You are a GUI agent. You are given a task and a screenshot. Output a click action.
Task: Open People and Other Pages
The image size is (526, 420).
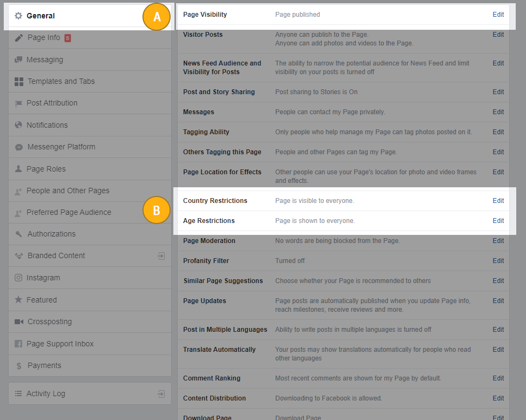[90, 191]
